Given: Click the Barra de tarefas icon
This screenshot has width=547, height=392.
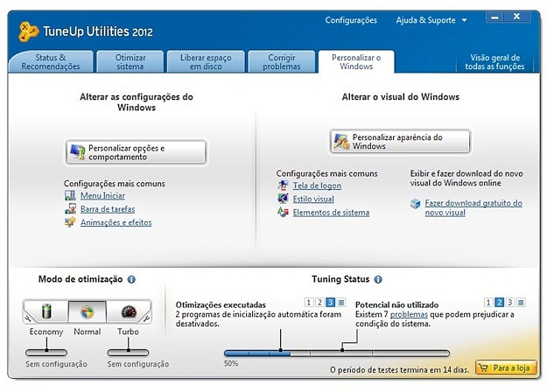Looking at the screenshot, I should [x=70, y=208].
